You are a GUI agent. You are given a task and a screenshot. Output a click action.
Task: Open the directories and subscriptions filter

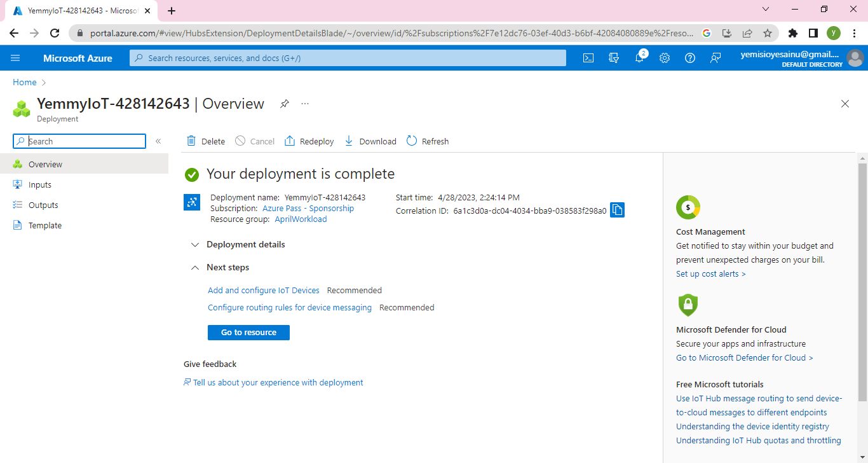point(614,58)
